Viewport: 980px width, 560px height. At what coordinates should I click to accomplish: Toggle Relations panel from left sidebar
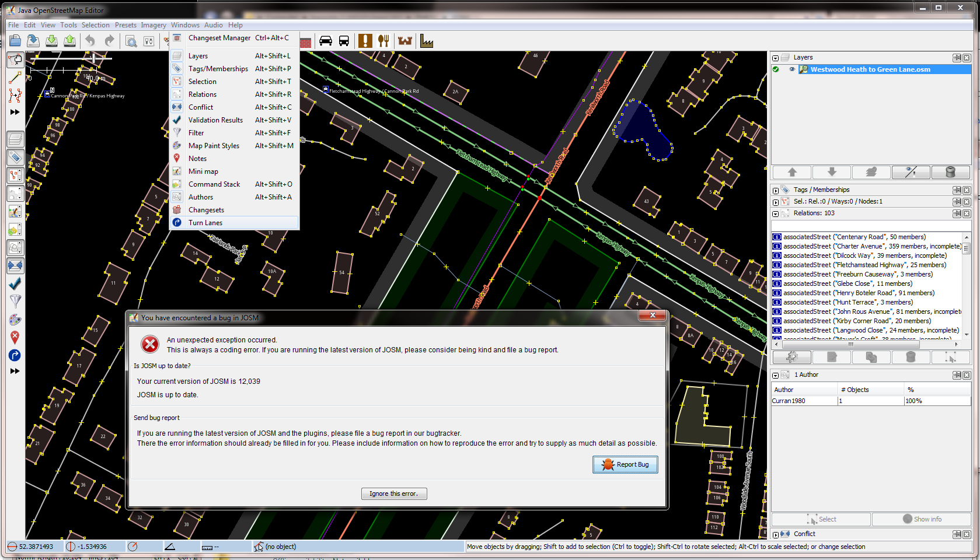(x=15, y=193)
